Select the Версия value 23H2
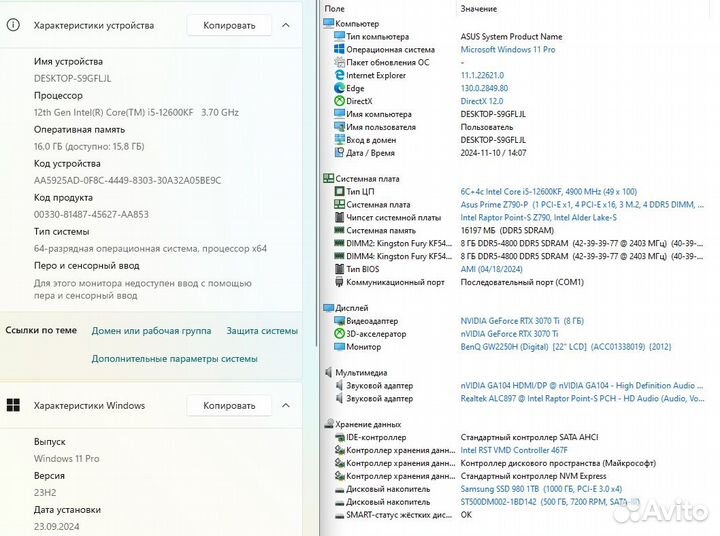Screen dimensions: 720x536 pos(45,492)
